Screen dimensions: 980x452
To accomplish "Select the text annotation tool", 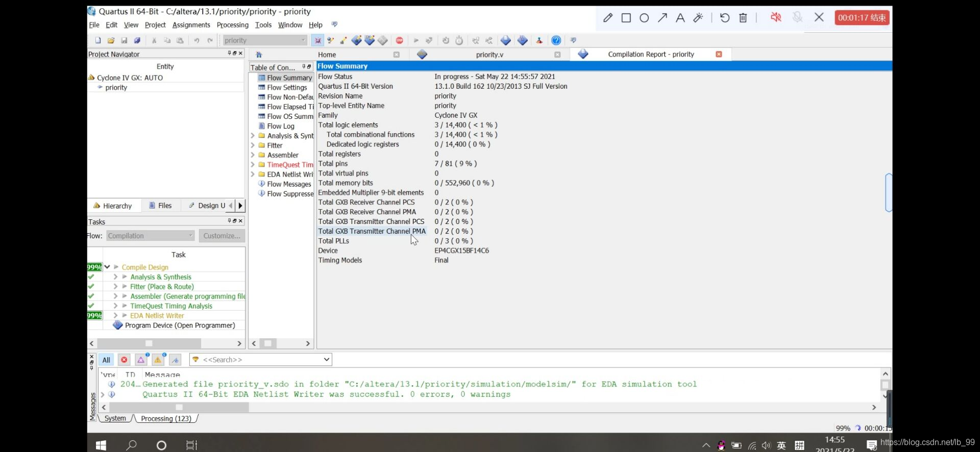I will tap(680, 18).
